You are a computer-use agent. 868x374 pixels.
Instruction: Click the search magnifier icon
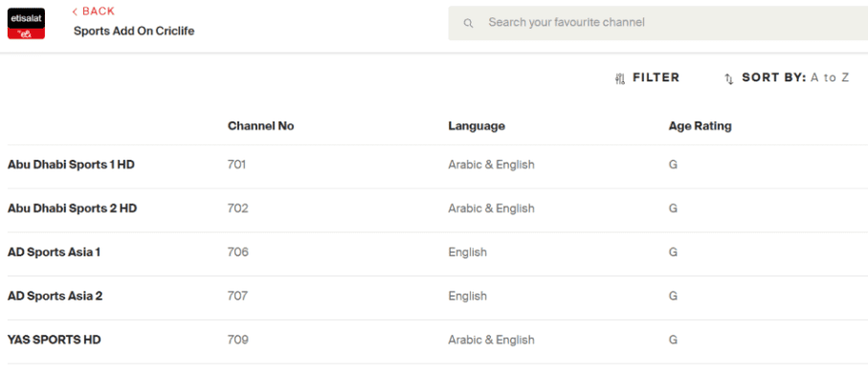point(468,23)
